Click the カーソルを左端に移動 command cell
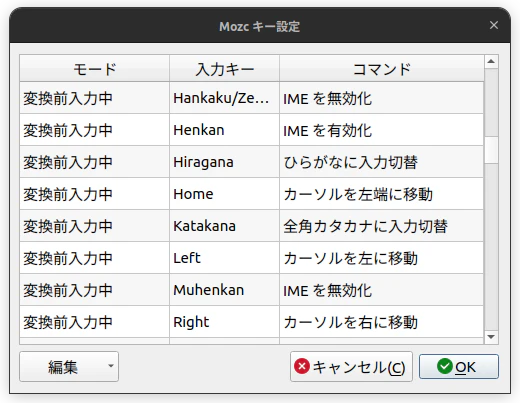This screenshot has height=403, width=520. (382, 194)
